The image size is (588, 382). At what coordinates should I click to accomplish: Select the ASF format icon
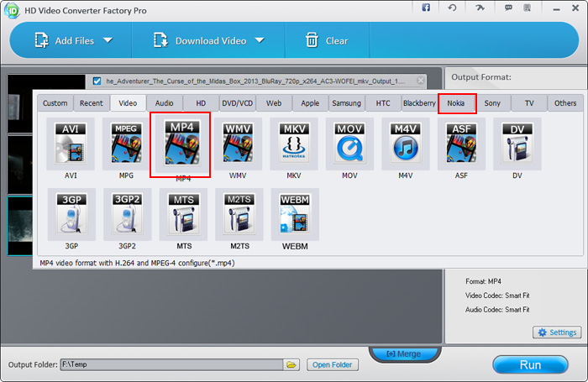pos(462,144)
